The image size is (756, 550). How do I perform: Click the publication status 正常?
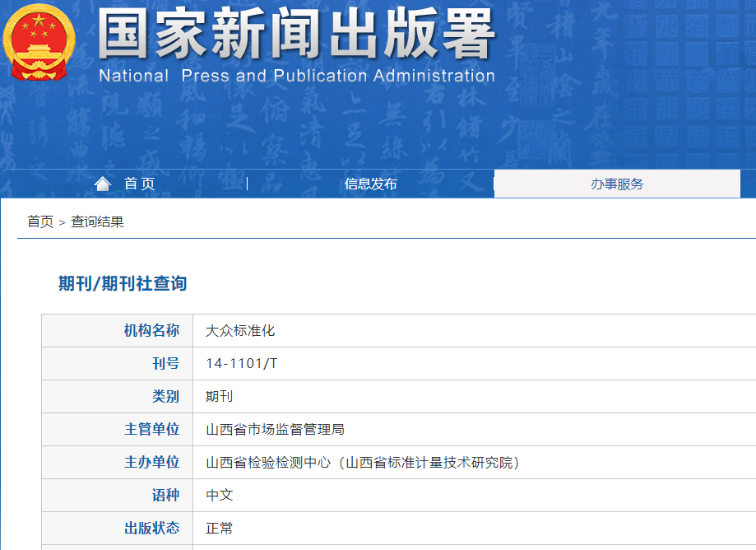coord(216,528)
